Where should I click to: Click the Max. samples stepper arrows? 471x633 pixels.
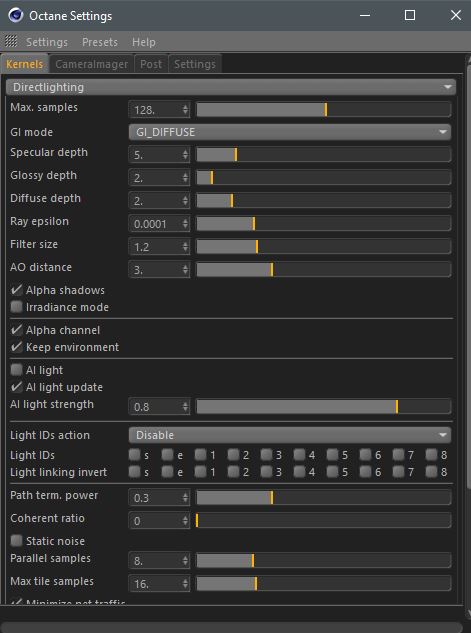click(x=185, y=109)
